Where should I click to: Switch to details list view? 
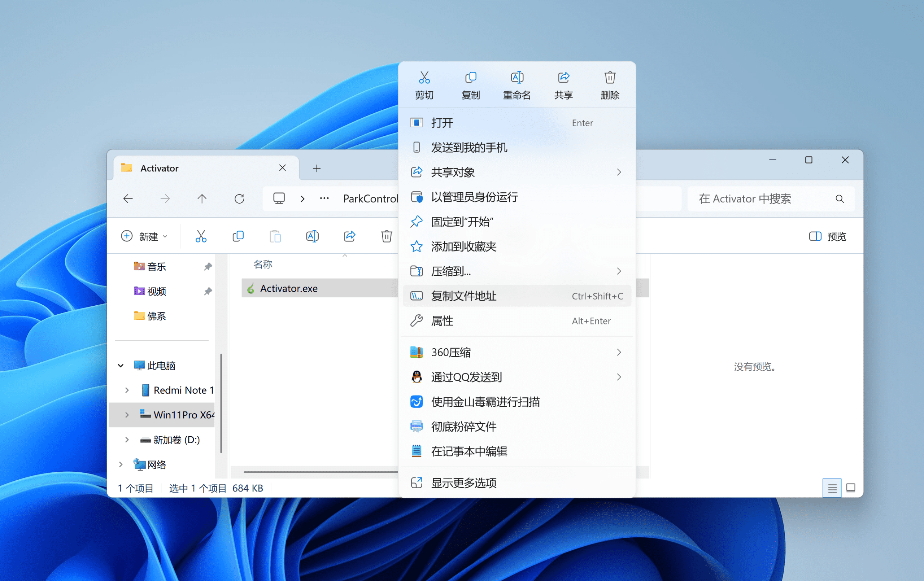(x=832, y=488)
